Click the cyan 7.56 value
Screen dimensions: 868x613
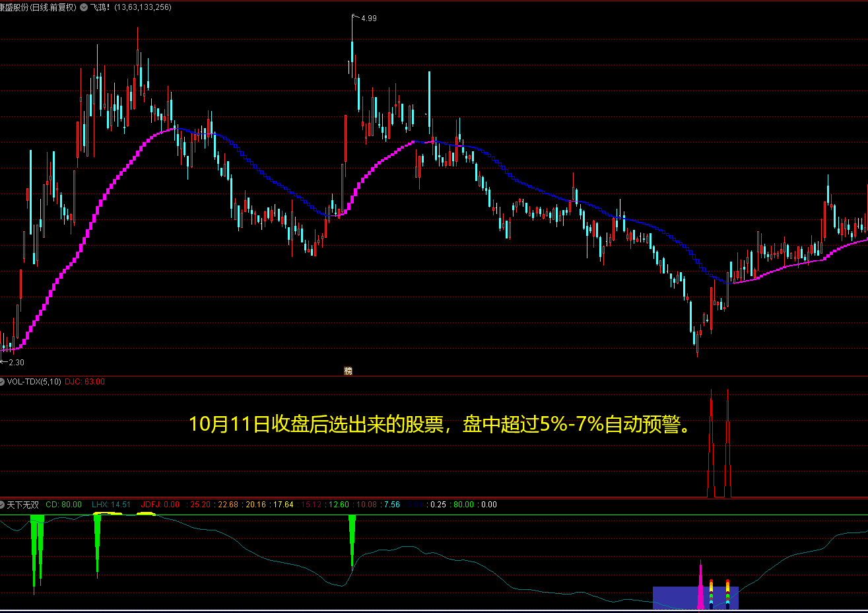[x=392, y=505]
